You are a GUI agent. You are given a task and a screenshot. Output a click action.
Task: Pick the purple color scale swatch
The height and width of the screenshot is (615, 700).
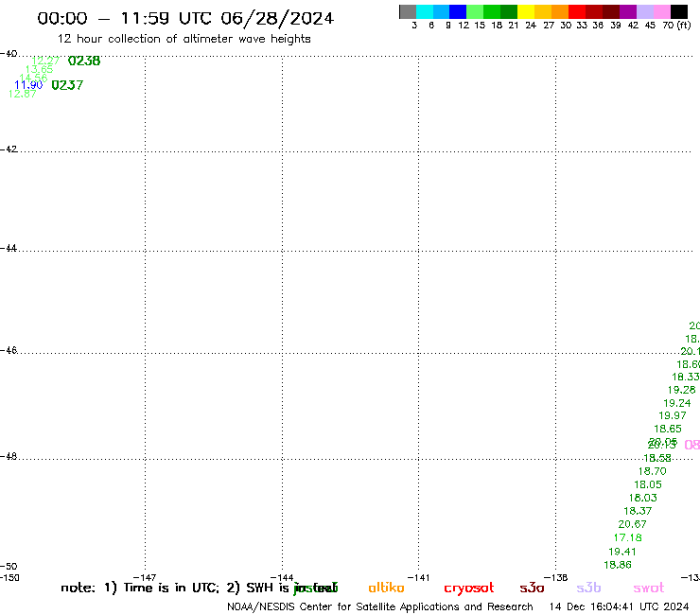pyautogui.click(x=628, y=11)
